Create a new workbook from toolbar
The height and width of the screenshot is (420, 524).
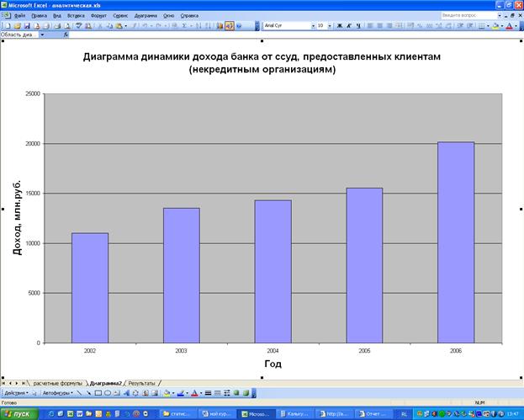8,26
